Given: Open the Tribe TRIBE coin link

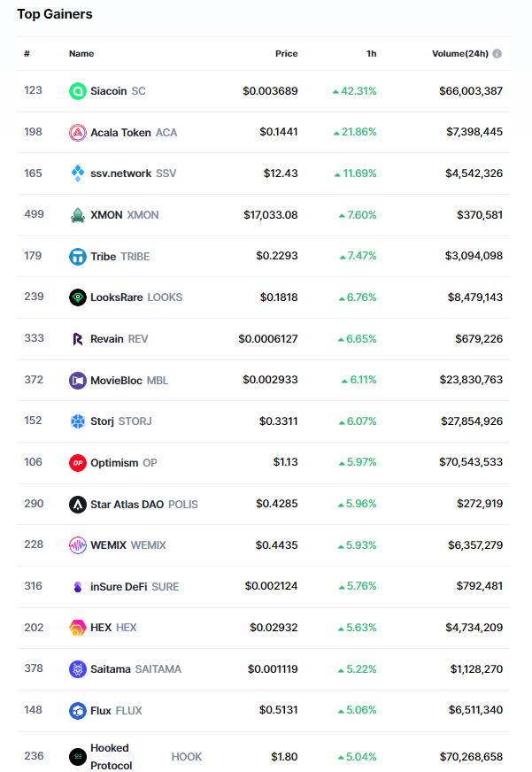Looking at the screenshot, I should click(x=120, y=257).
